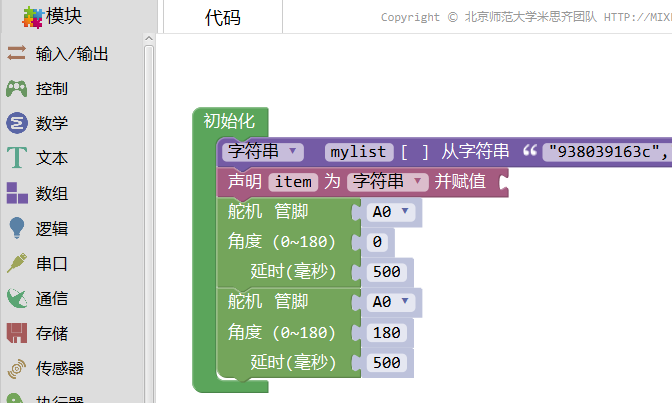672x403 pixels.
Task: Select the Control gamepad icon
Action: 17,89
